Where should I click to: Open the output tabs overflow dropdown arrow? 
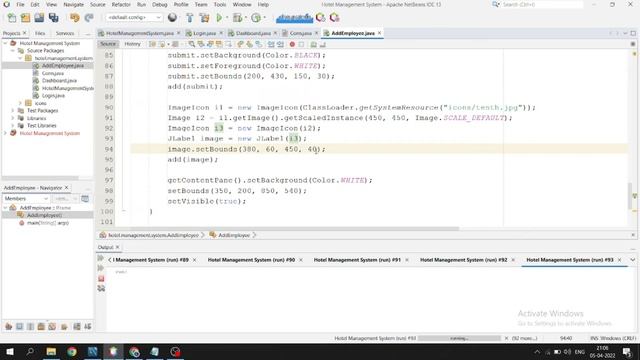633,260
